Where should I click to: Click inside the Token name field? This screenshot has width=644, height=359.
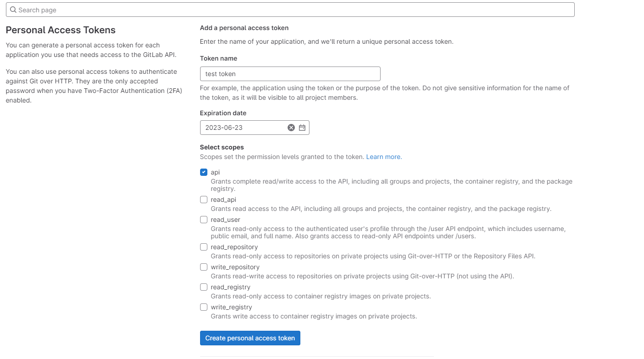[290, 74]
